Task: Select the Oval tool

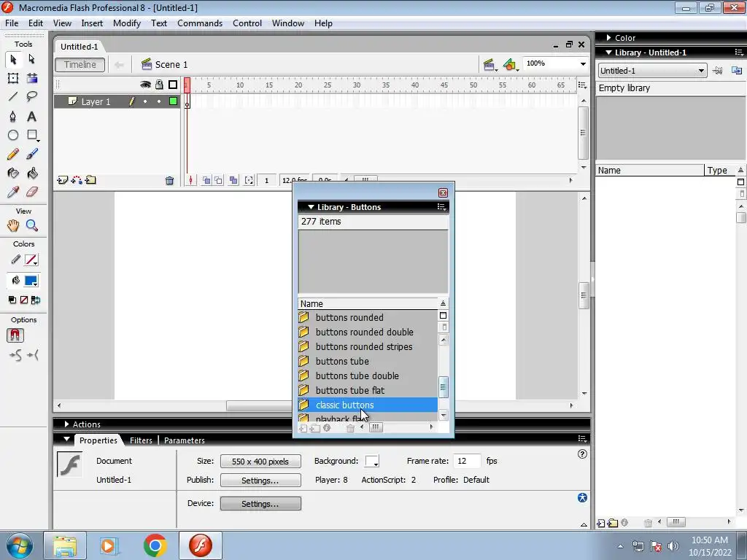Action: (13, 135)
